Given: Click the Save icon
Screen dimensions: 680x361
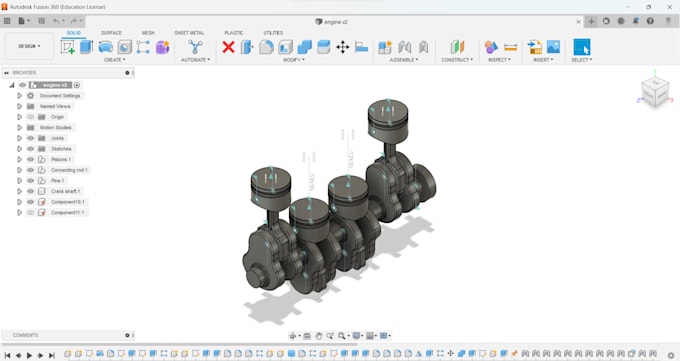Looking at the screenshot, I should (42, 21).
